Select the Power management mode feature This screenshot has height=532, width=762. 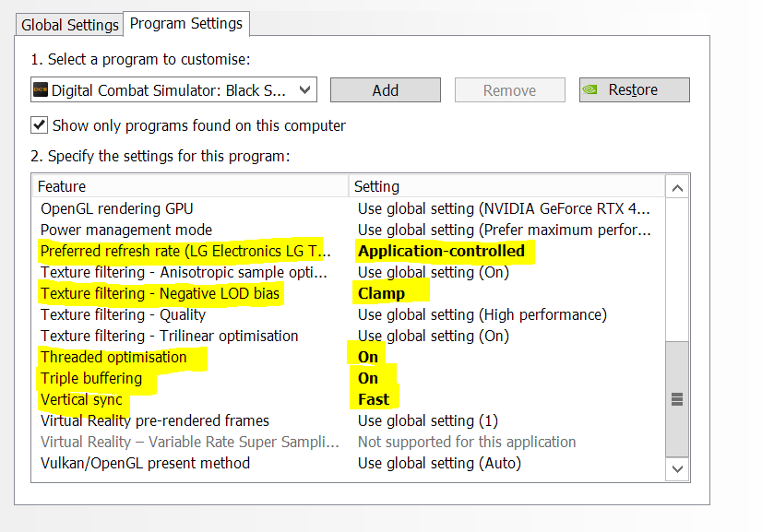(126, 230)
